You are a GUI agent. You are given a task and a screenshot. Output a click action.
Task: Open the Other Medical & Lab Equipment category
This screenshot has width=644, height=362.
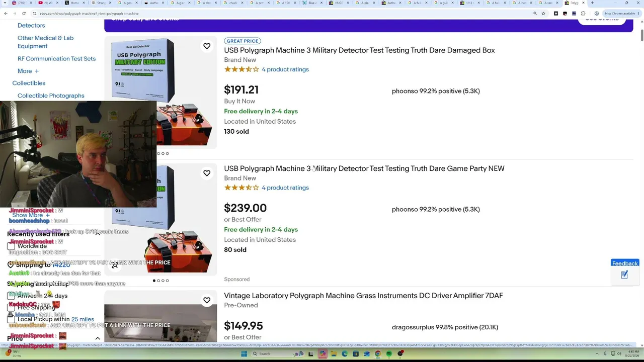[45, 42]
